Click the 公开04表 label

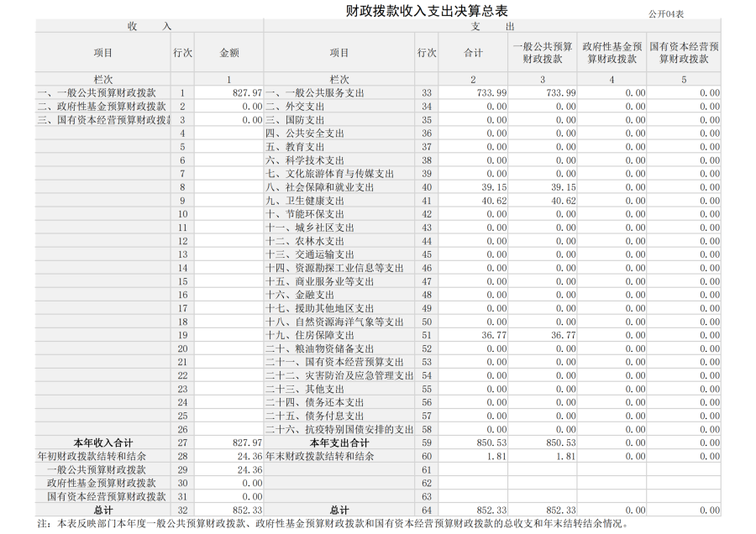pos(666,14)
